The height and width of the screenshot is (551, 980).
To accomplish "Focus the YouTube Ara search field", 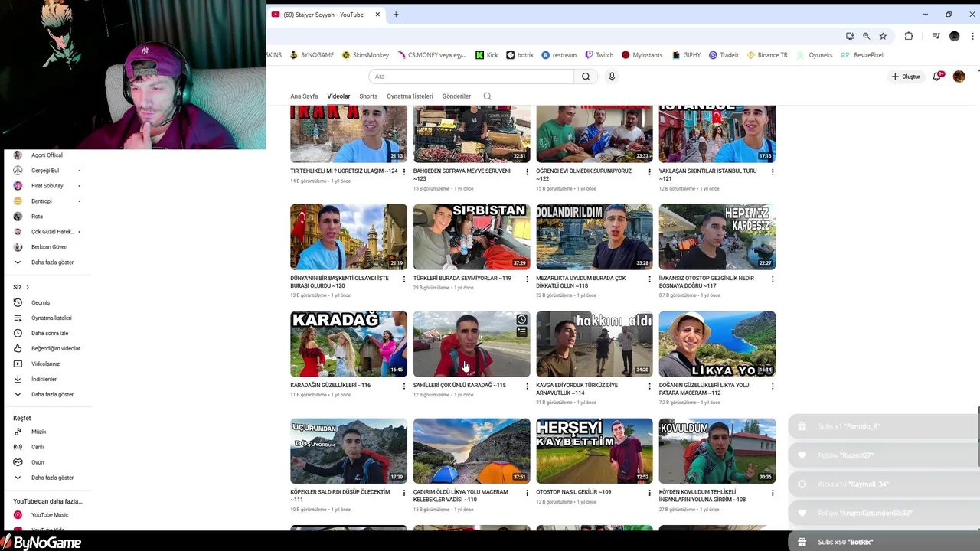I will [471, 77].
